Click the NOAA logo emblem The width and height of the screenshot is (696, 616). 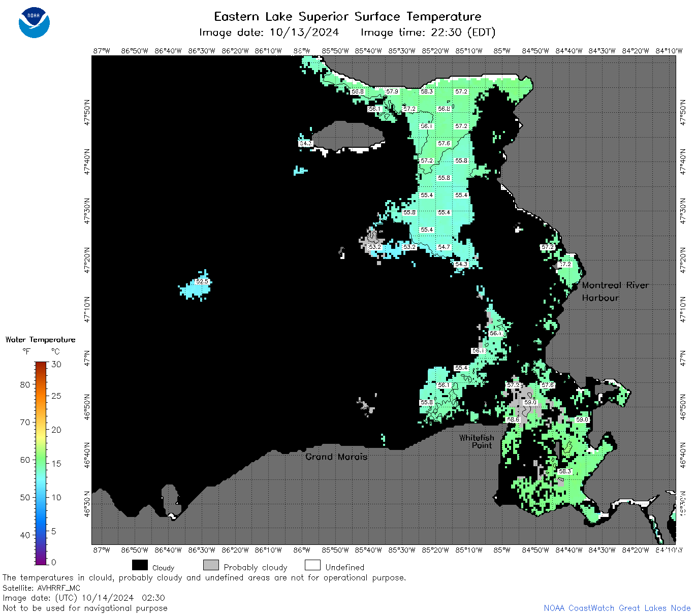coord(34,22)
